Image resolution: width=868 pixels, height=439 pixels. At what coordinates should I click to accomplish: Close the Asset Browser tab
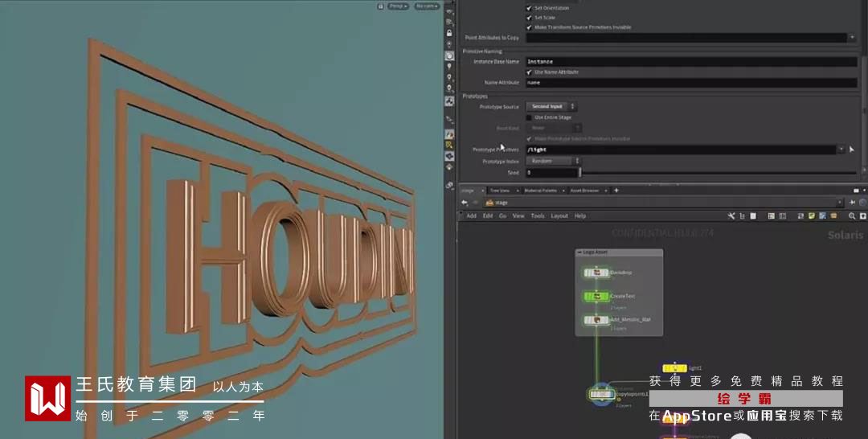[606, 191]
